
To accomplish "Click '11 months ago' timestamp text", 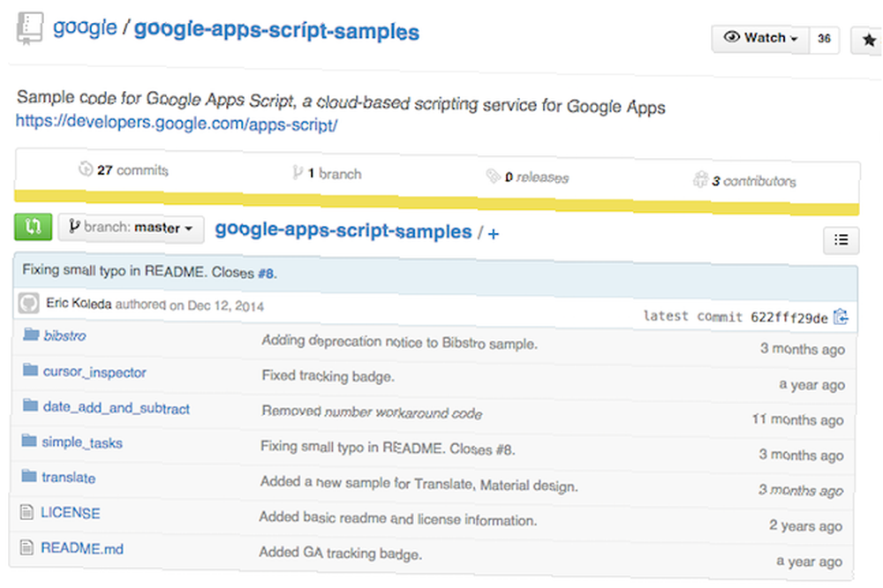I will coord(797,419).
